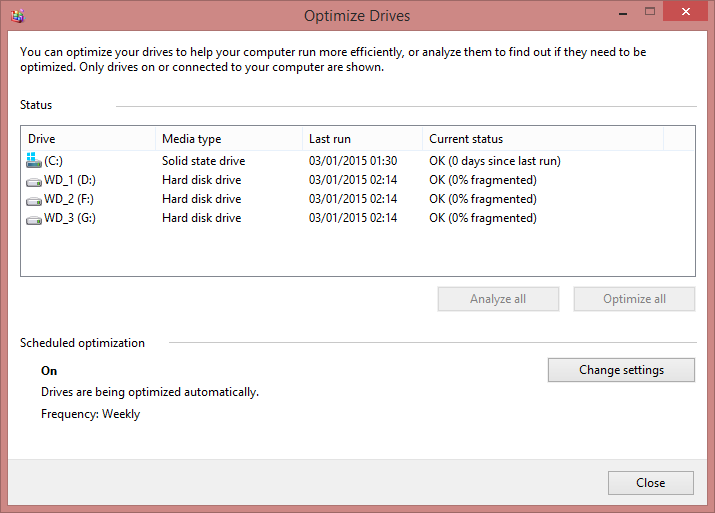Click the C: drive's current status text

494,161
